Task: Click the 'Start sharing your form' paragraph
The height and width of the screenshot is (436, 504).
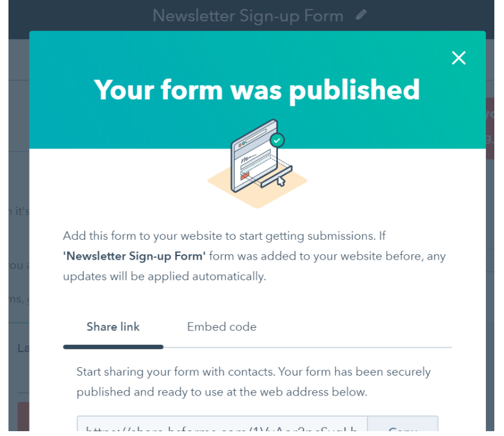Action: click(254, 382)
